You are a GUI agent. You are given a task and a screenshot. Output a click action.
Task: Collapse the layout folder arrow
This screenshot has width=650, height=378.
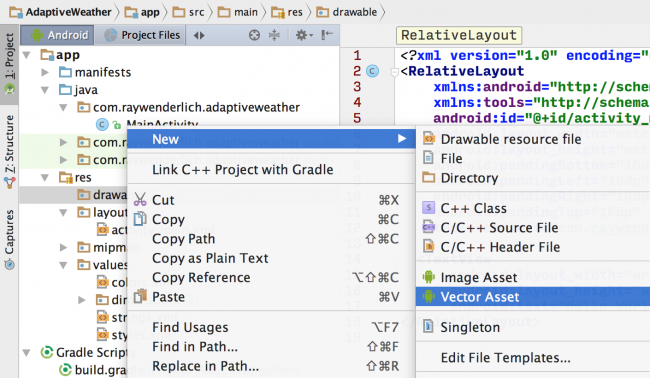click(63, 213)
